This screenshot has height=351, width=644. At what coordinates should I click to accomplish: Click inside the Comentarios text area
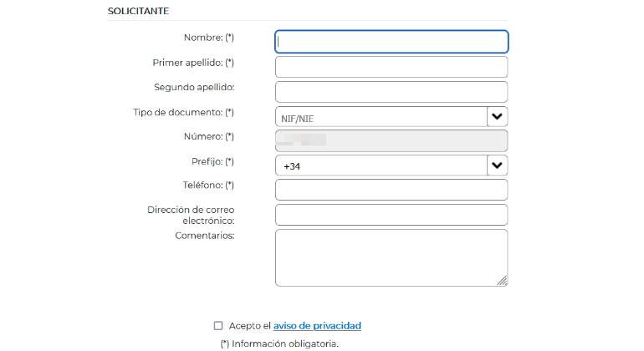pos(391,257)
